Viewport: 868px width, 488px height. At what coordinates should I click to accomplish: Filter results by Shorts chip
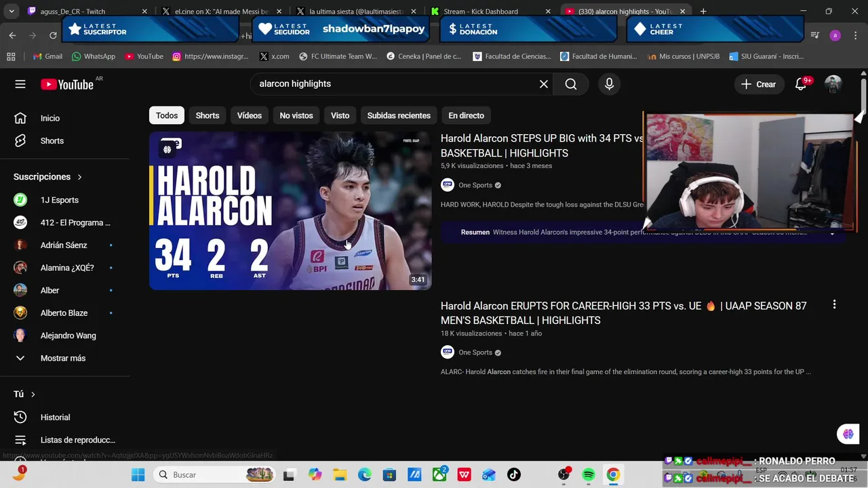click(x=208, y=115)
